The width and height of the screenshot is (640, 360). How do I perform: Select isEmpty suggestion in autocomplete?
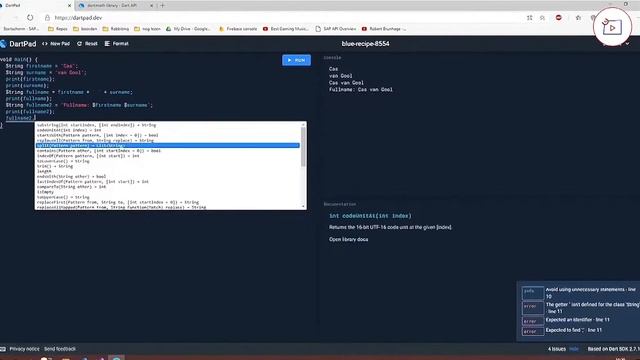[168, 192]
